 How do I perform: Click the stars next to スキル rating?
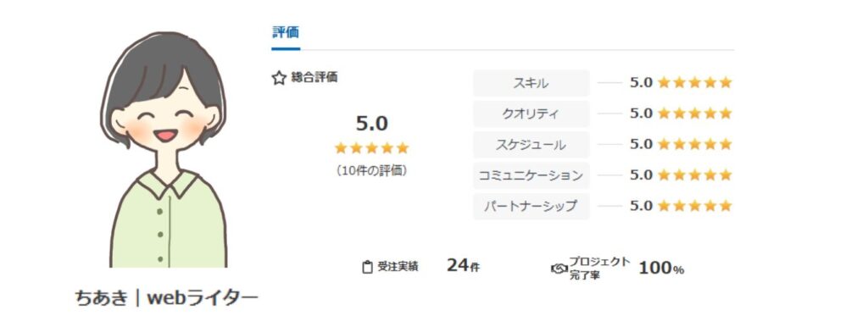[695, 83]
